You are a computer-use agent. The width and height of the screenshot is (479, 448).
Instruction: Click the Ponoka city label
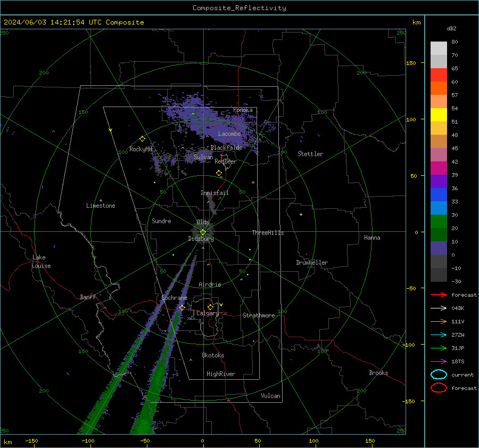tap(243, 110)
